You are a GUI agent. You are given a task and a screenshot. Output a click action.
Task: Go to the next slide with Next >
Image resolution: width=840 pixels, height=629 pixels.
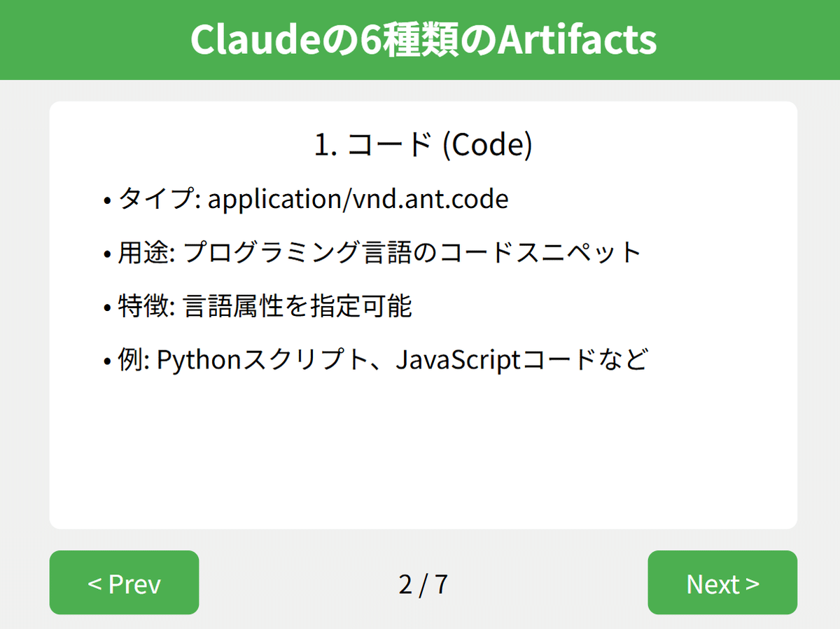[722, 582]
